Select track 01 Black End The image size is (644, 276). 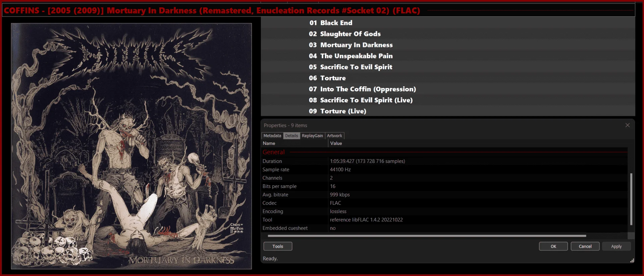coord(448,23)
